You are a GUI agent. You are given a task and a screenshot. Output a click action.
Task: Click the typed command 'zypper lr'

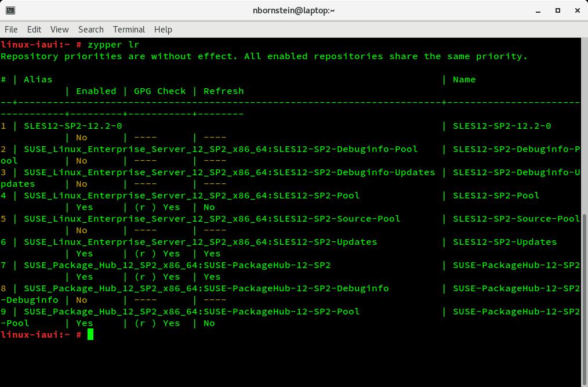point(113,45)
